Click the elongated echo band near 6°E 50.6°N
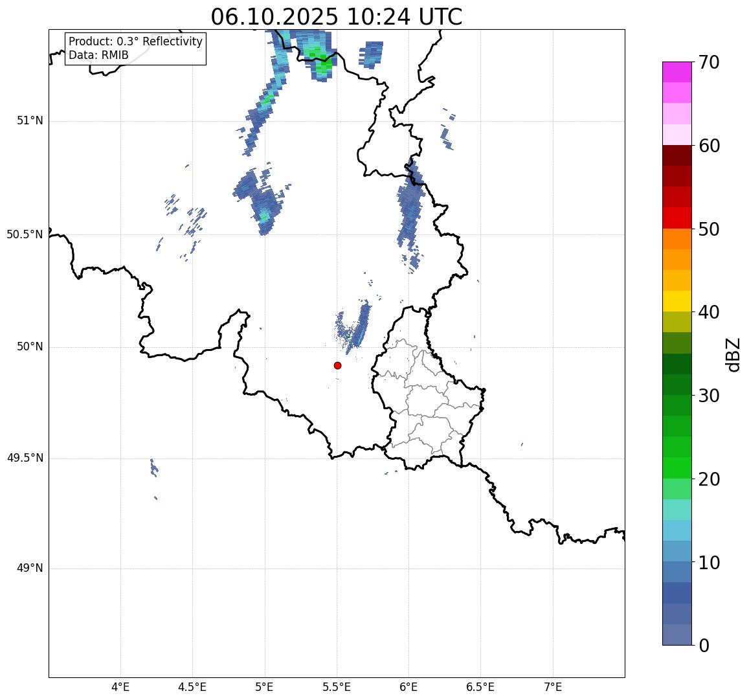 coord(410,210)
